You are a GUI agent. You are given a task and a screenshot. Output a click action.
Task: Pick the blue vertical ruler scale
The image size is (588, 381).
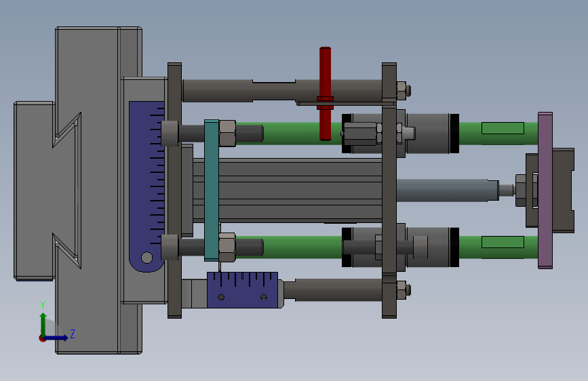click(x=146, y=186)
